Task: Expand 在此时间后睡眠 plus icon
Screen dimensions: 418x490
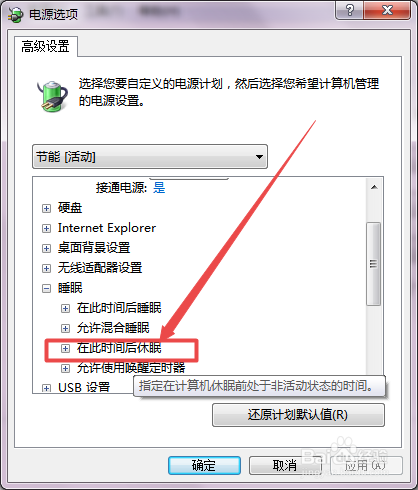Action: 65,308
